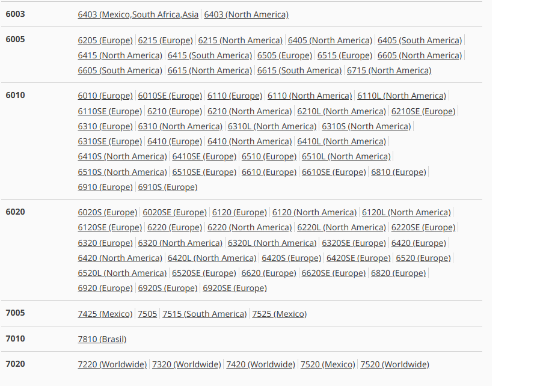546x392 pixels.
Task: Select the 6420S (Europe) link
Action: (292, 258)
